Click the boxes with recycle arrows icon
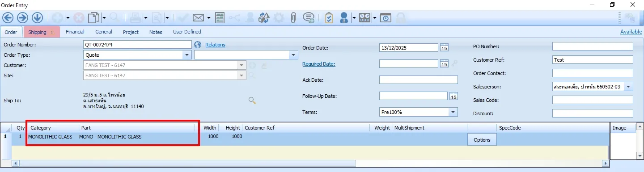The width and height of the screenshot is (644, 172). (x=264, y=18)
